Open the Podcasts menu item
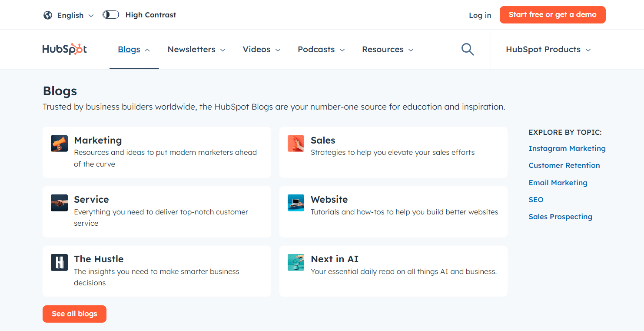Image resolution: width=644 pixels, height=331 pixels. 321,49
